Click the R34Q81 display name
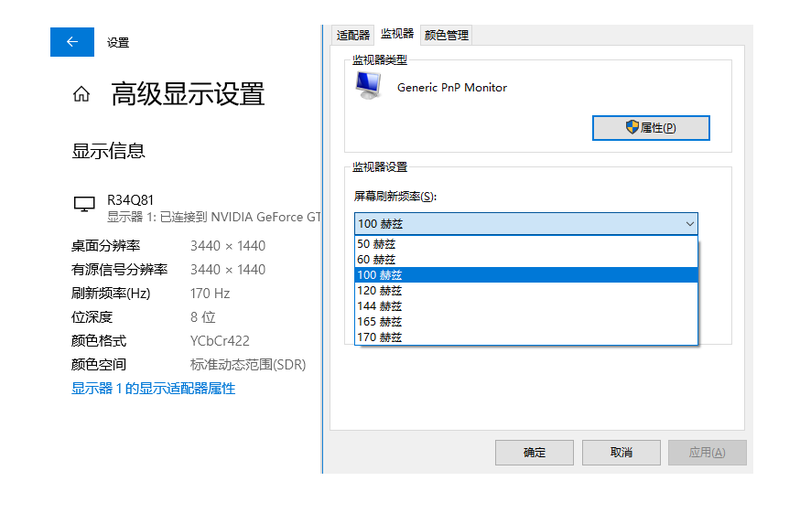This screenshot has height=524, width=800. [130, 200]
